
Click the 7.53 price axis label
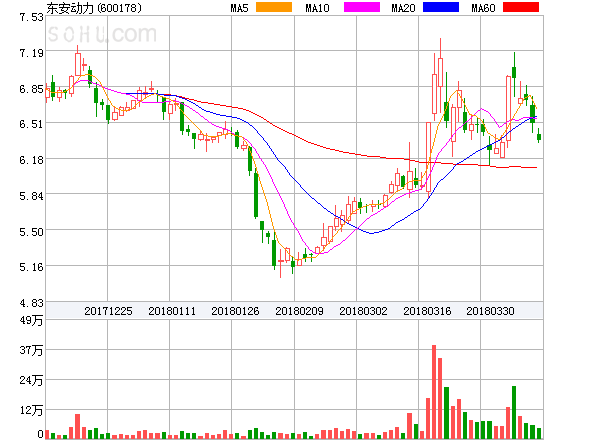click(31, 17)
